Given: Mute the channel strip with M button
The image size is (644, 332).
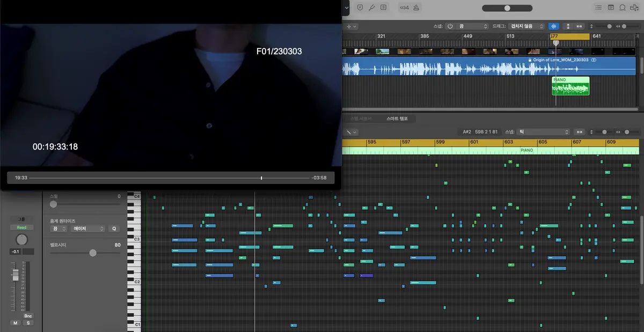Looking at the screenshot, I should pyautogui.click(x=16, y=323).
